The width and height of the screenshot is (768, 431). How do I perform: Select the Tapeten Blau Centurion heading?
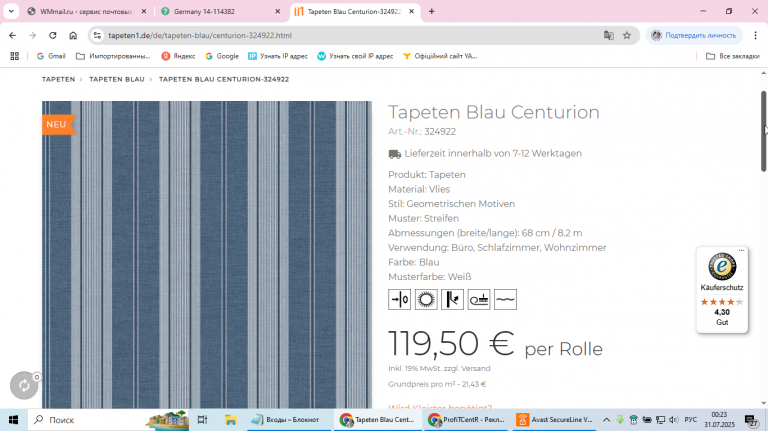tap(494, 112)
